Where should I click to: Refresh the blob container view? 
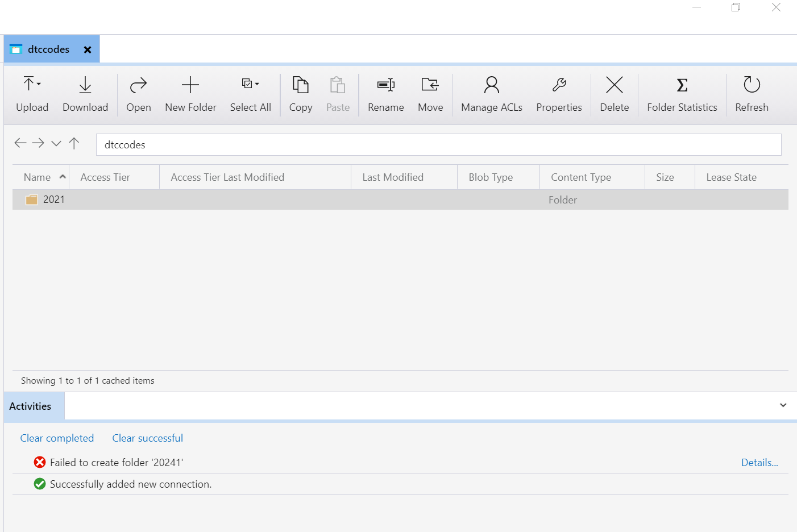[x=751, y=94]
